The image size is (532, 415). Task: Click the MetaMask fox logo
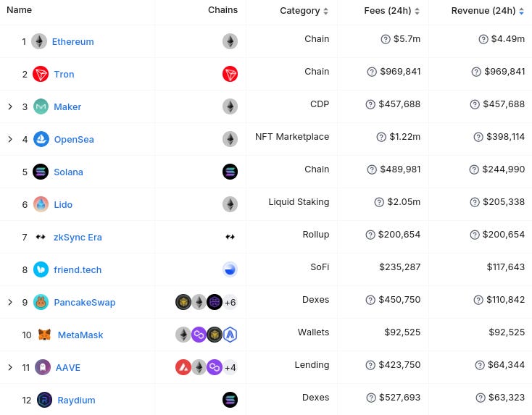[44, 335]
